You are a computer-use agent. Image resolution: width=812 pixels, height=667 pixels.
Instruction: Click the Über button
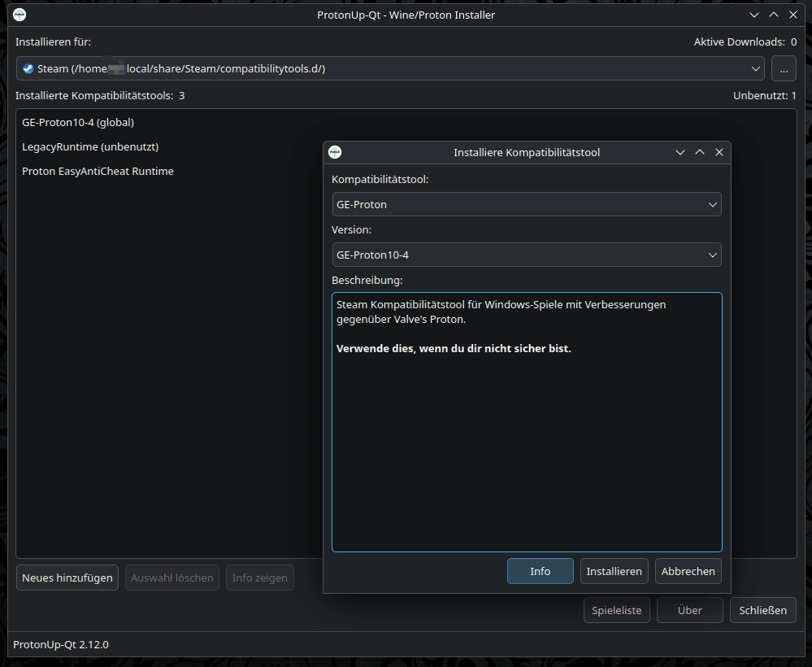point(690,610)
